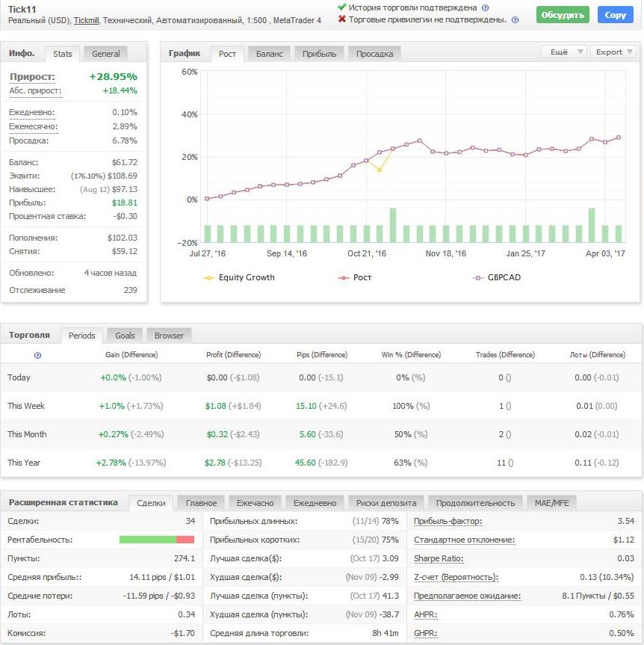Click the orange Equity Growth dip point
Screen dimensions: 644x645
[380, 170]
